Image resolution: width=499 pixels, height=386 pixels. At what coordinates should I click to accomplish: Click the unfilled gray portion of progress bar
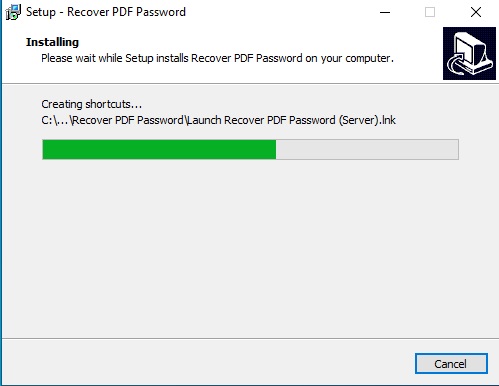[367, 149]
